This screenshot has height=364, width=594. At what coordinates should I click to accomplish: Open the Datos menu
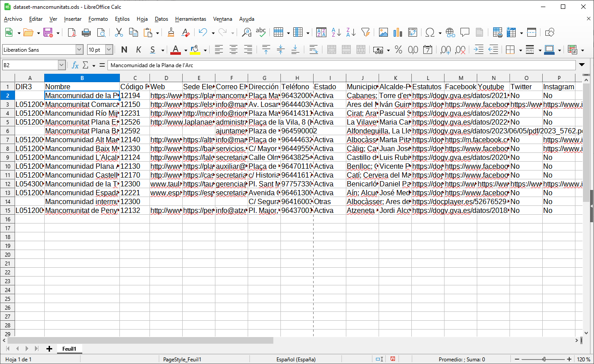(161, 19)
